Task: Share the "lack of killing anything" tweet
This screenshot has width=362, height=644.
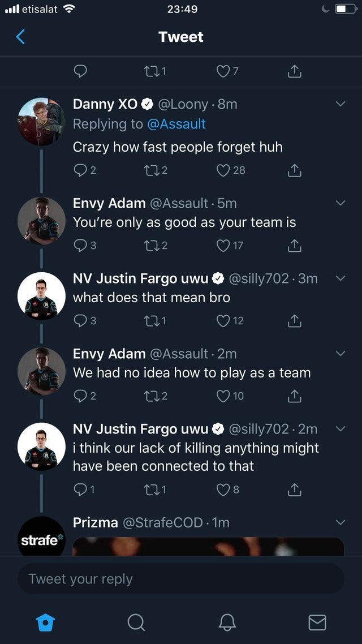Action: [293, 490]
